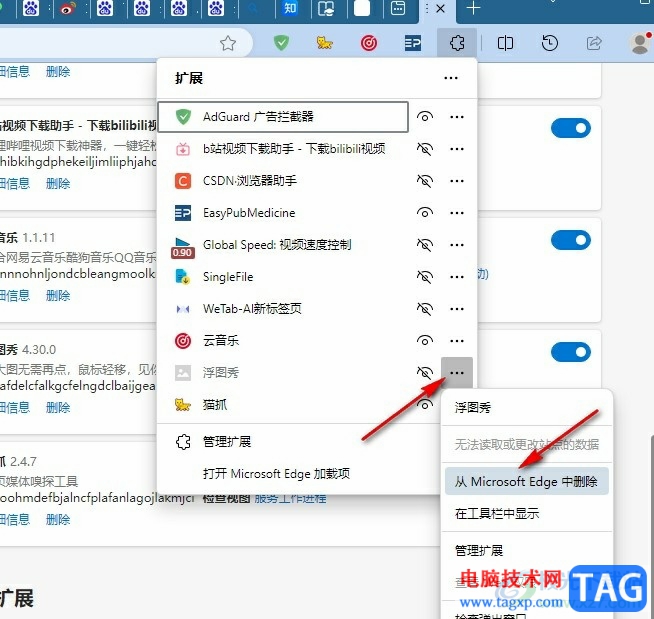The height and width of the screenshot is (619, 654).
Task: Toggle toolbar visibility eye for b站视频下载助手
Action: pos(425,149)
